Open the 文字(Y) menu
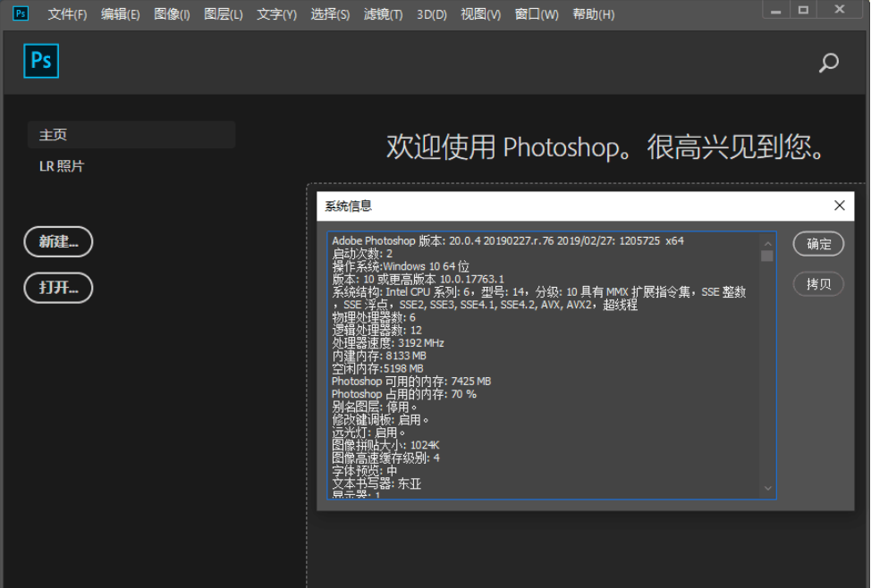Viewport: 871px width, 588px height. (276, 14)
